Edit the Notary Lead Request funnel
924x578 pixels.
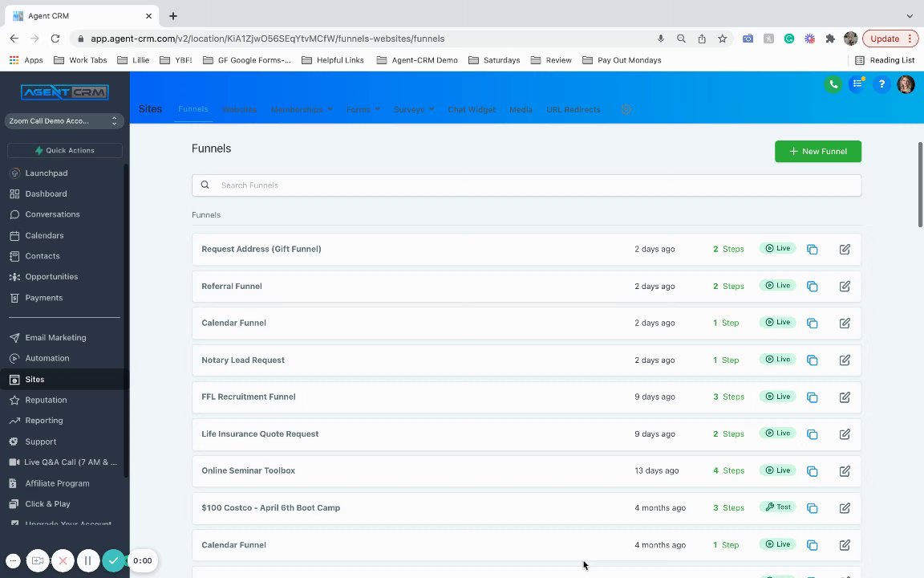point(845,360)
